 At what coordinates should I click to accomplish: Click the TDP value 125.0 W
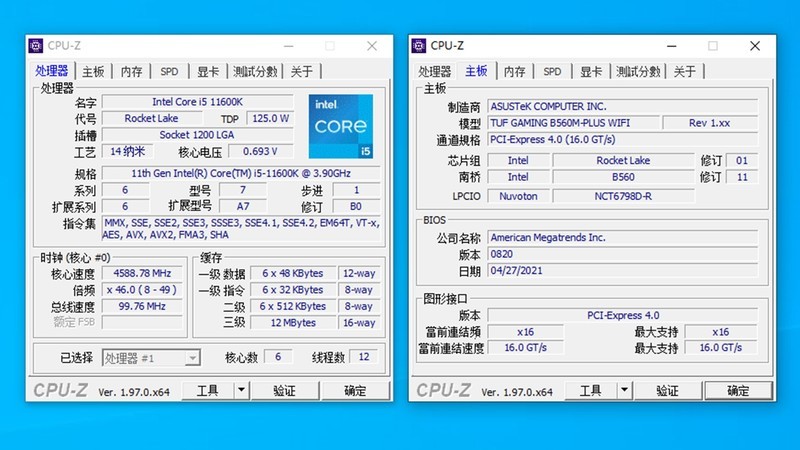[x=270, y=118]
